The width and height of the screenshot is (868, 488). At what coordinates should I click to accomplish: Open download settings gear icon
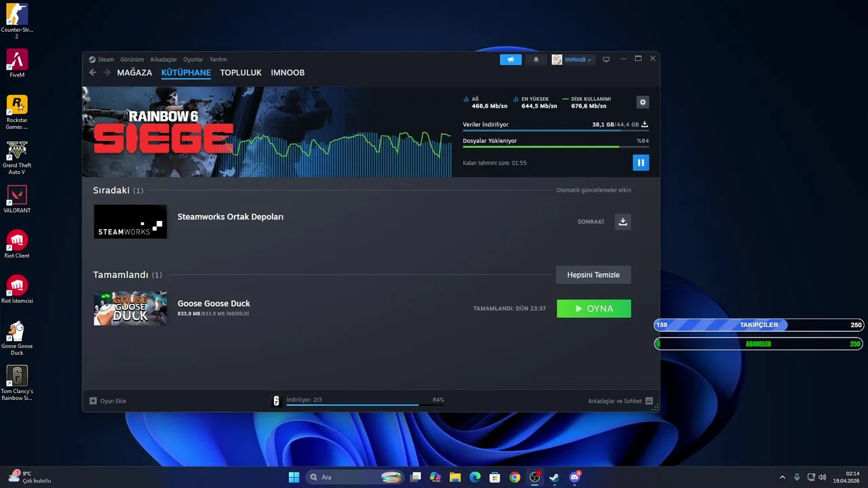tap(643, 102)
